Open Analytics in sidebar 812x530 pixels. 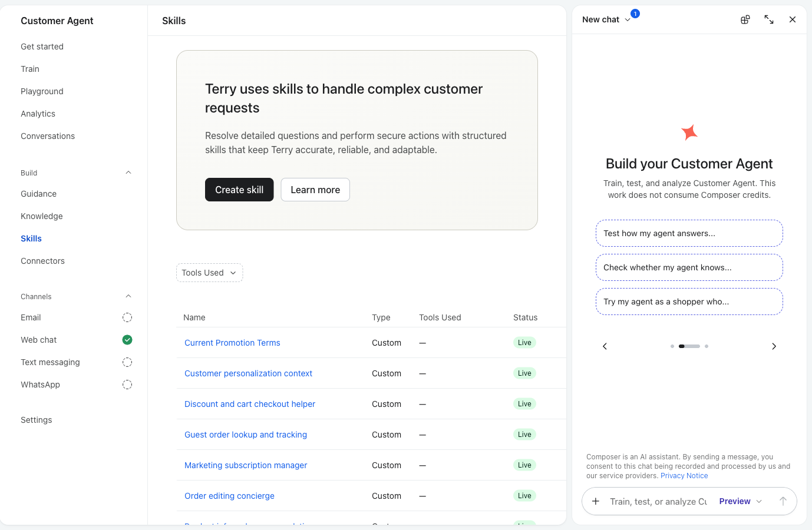point(38,114)
